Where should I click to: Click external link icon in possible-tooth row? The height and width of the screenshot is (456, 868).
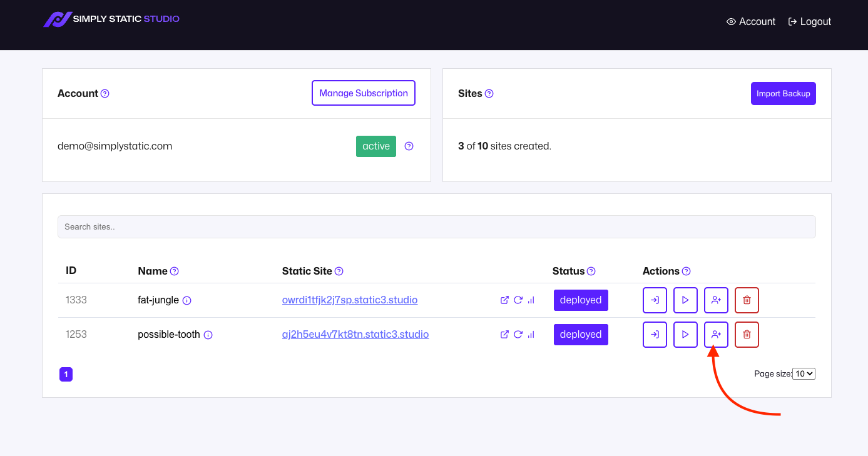tap(504, 335)
